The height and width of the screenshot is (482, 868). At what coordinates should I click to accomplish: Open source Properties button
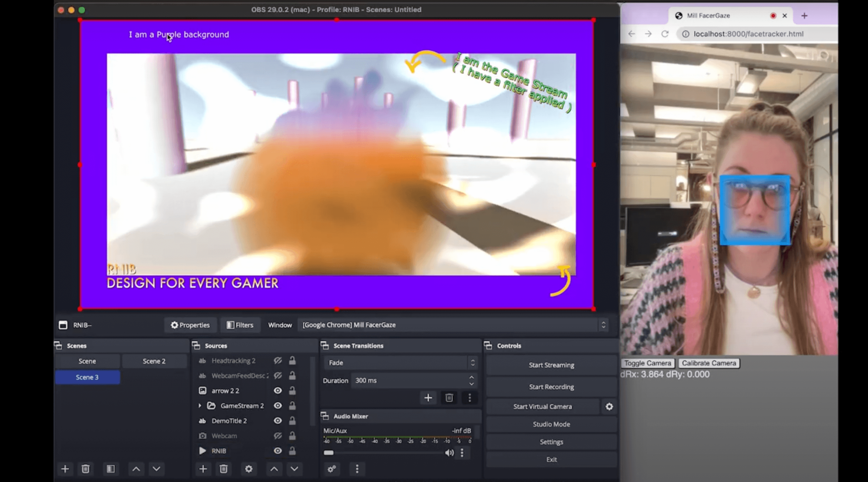pyautogui.click(x=190, y=325)
